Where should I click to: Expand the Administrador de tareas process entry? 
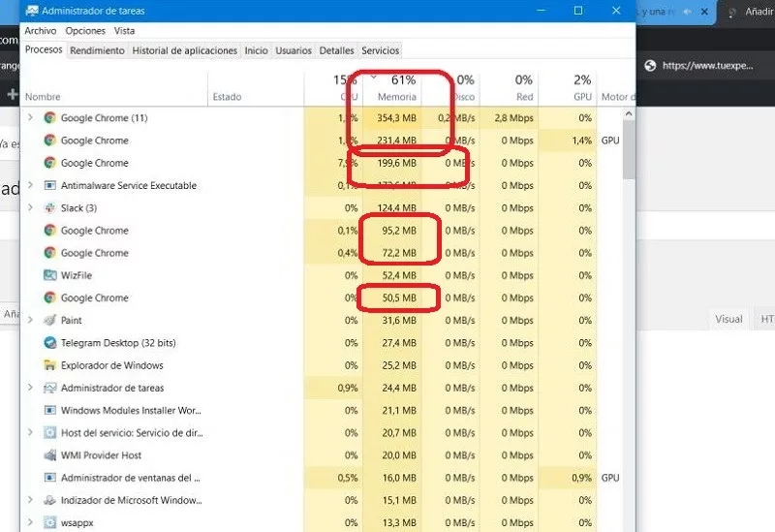click(30, 388)
